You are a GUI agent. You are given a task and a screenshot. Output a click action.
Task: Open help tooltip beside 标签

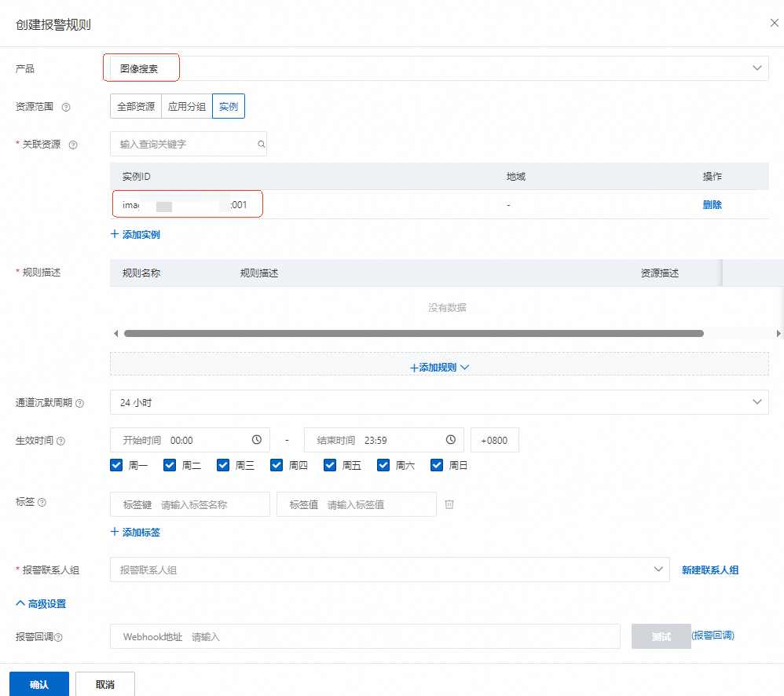click(42, 502)
